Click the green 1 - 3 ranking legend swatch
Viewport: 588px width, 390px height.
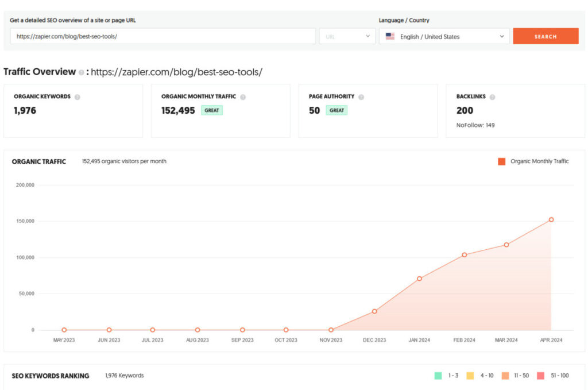(x=438, y=376)
